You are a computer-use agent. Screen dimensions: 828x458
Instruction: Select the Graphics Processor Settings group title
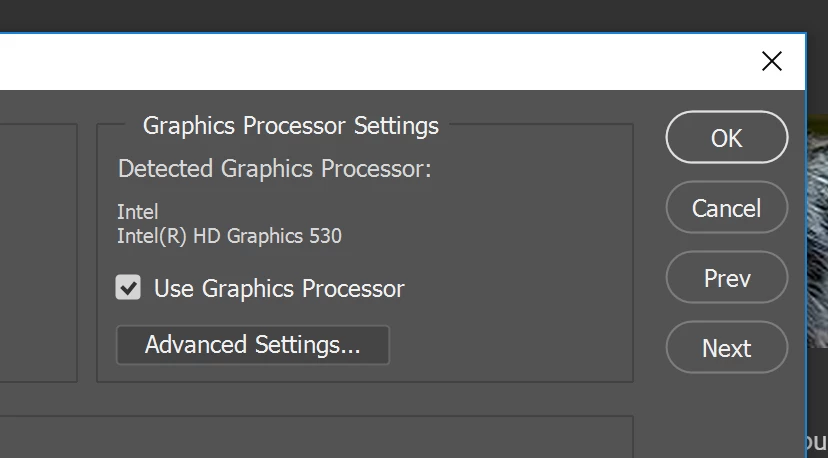290,126
